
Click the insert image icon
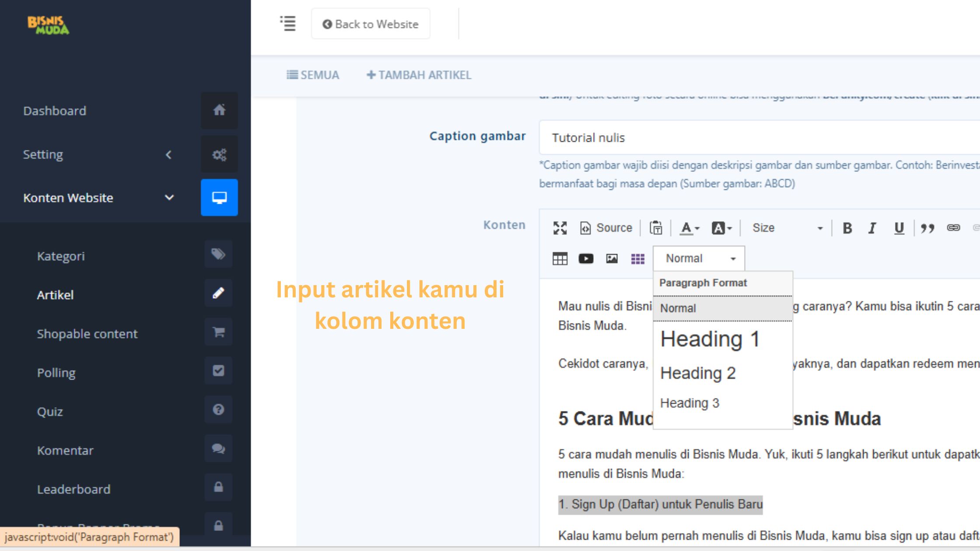click(612, 259)
